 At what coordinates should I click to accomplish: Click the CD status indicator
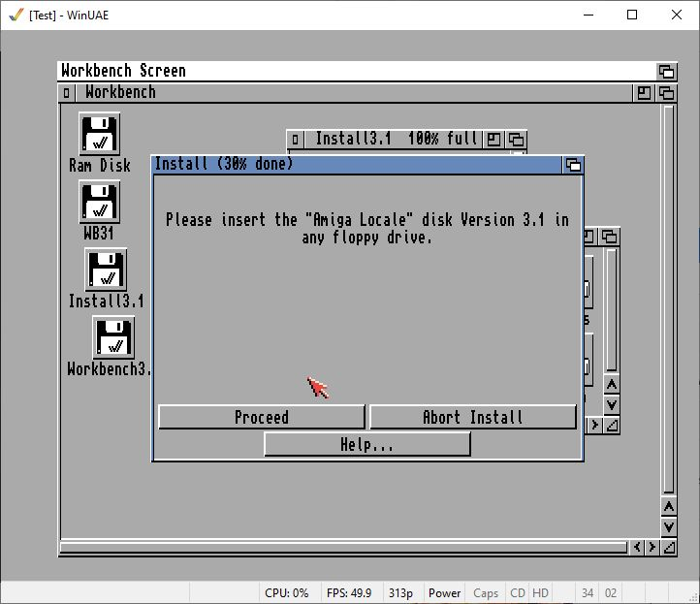[518, 592]
